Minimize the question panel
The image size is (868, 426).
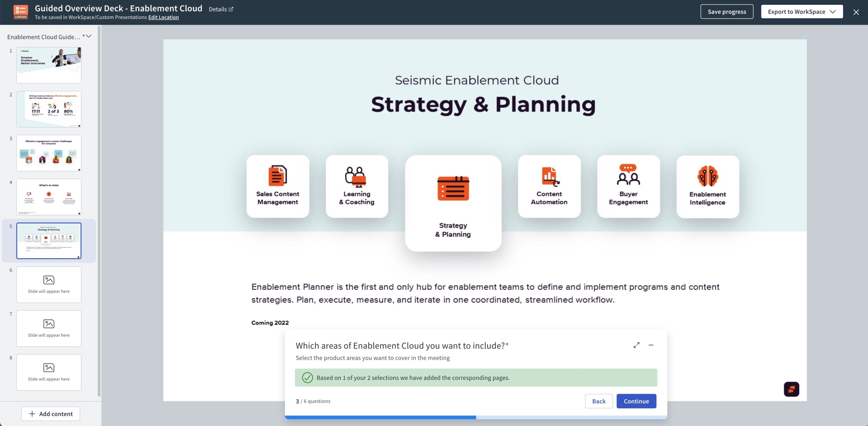coord(651,345)
